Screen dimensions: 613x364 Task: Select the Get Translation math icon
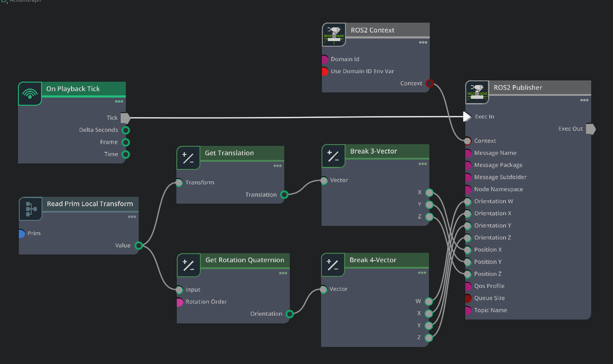[x=188, y=157]
